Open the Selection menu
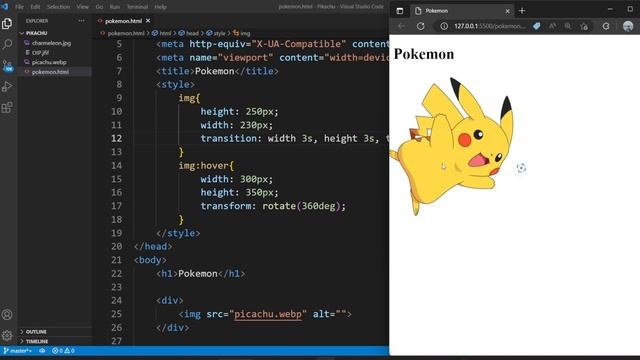The height and width of the screenshot is (360, 640). (x=58, y=7)
